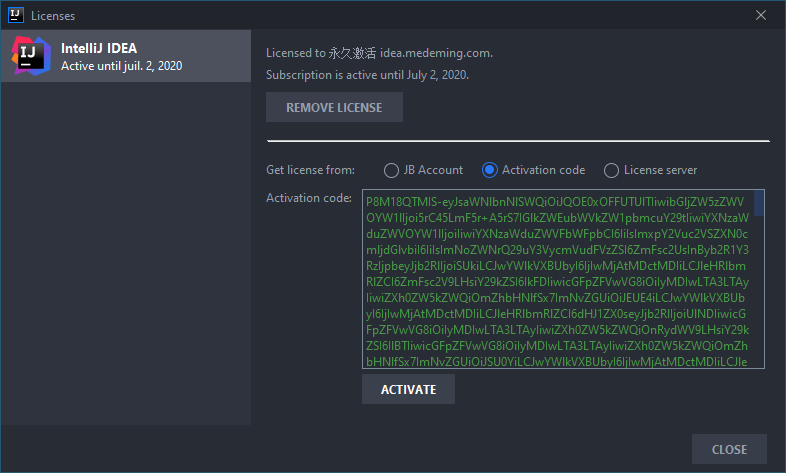The image size is (786, 473).
Task: Click the Activate button
Action: pos(409,389)
